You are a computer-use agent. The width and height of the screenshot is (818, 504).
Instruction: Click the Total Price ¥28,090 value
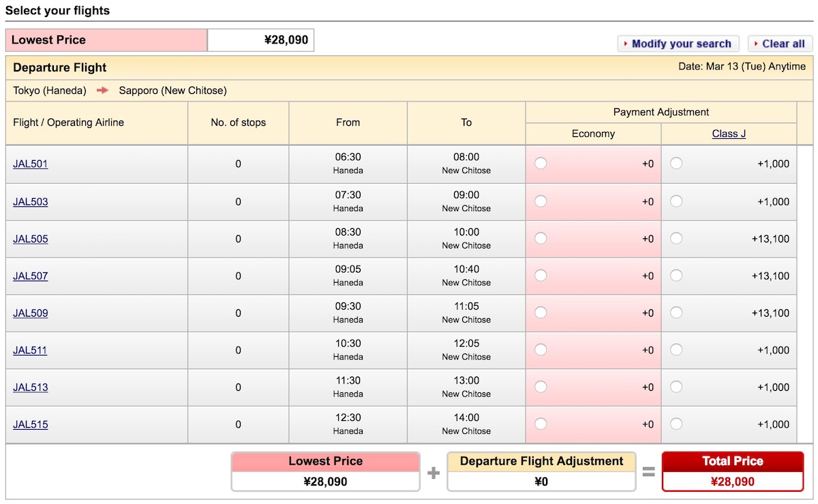(732, 482)
